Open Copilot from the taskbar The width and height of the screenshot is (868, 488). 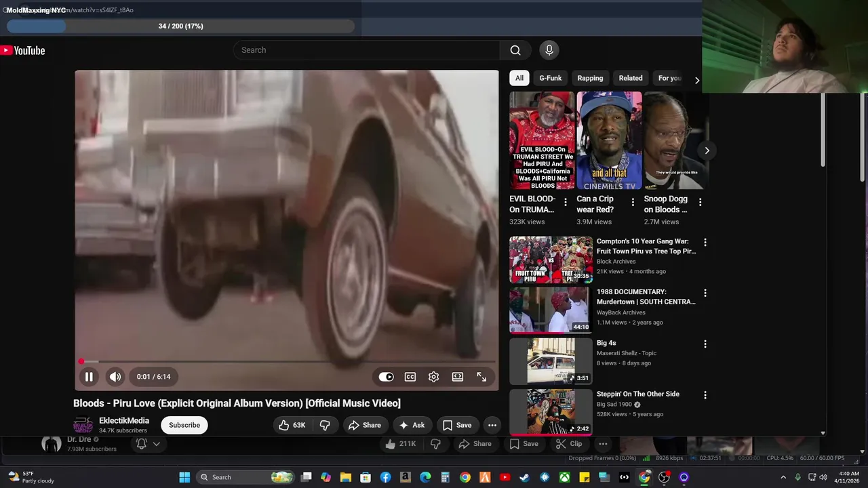click(x=326, y=477)
